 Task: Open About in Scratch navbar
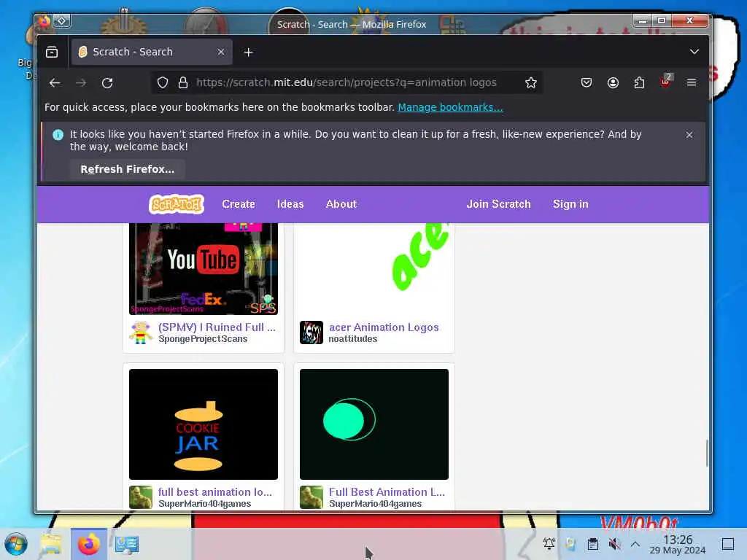(x=341, y=204)
